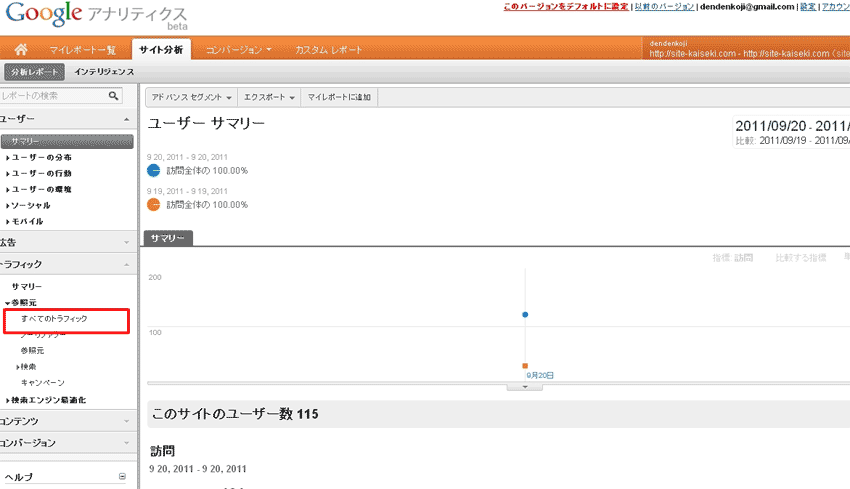
Task: Expand モバイル item
Action: tap(25, 221)
